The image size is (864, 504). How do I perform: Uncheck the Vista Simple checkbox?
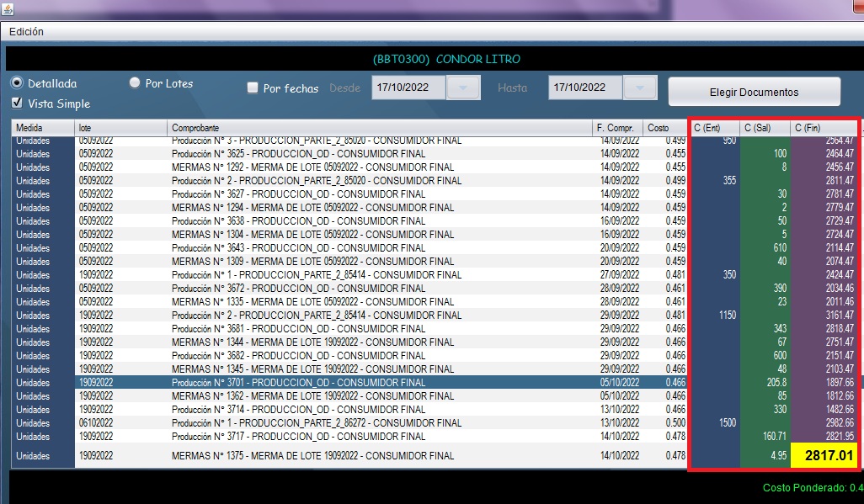click(x=17, y=103)
